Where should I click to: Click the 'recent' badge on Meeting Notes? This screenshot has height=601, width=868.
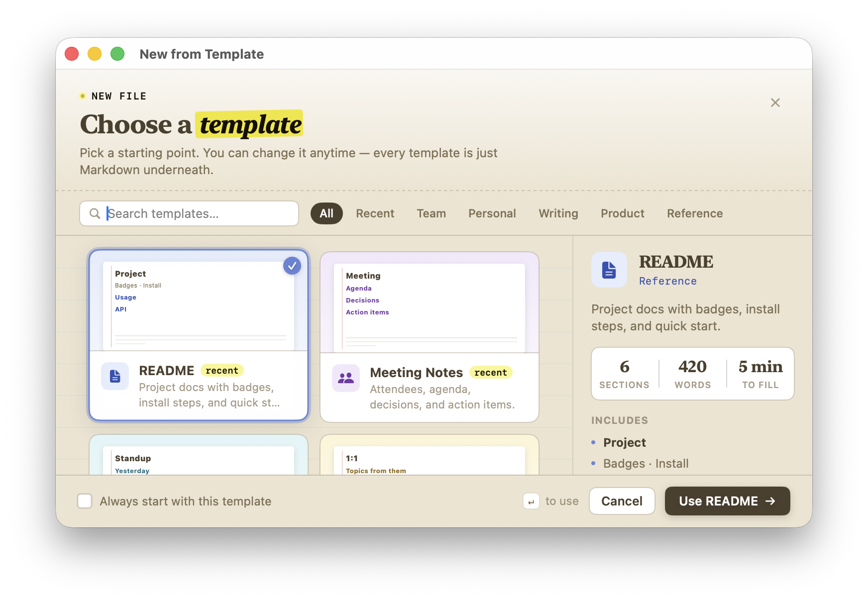click(491, 373)
